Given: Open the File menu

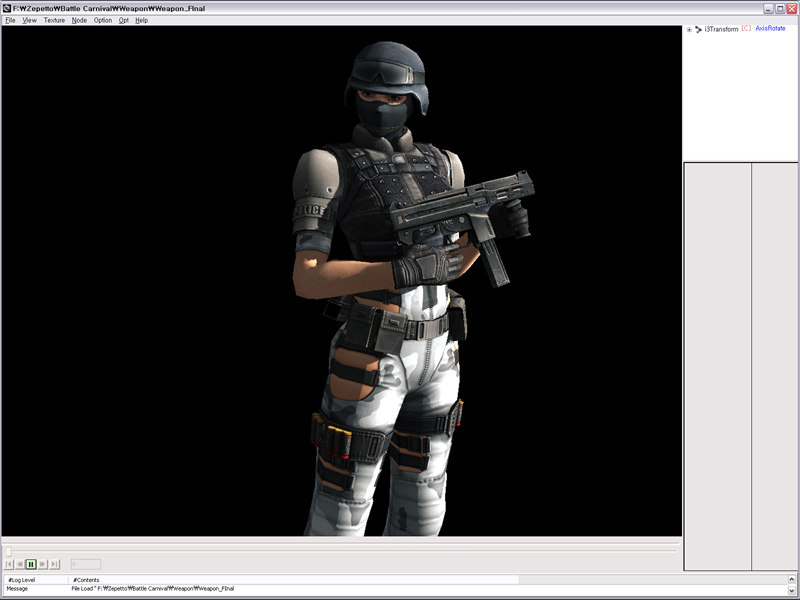Looking at the screenshot, I should point(10,20).
